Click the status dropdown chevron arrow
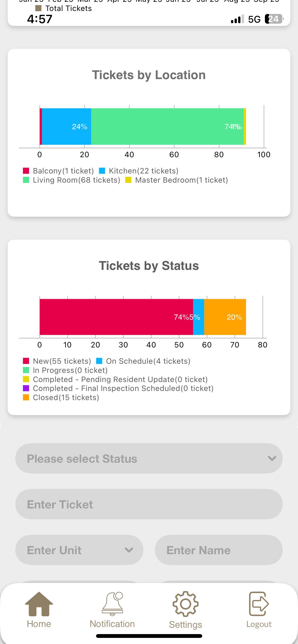The width and height of the screenshot is (298, 644). pos(272,458)
